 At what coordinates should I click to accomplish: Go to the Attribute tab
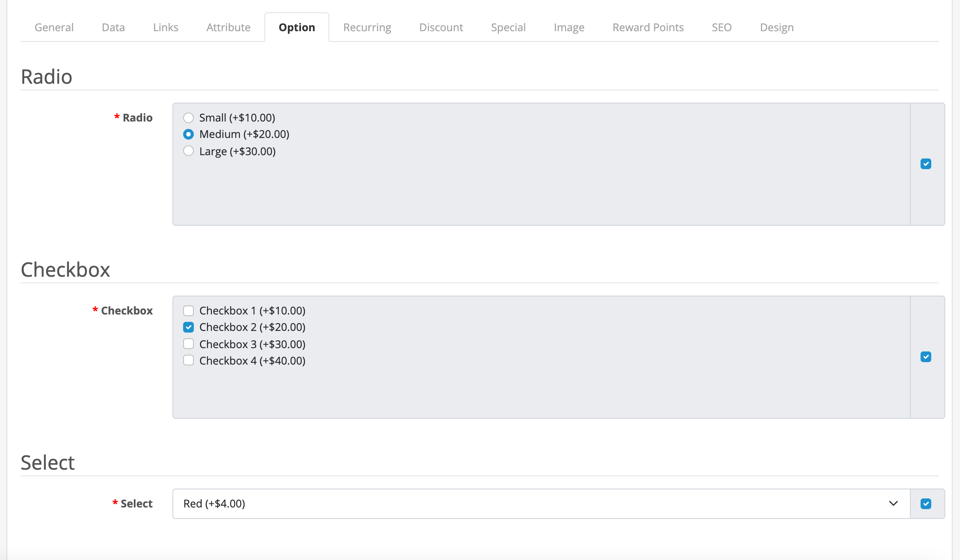[228, 28]
